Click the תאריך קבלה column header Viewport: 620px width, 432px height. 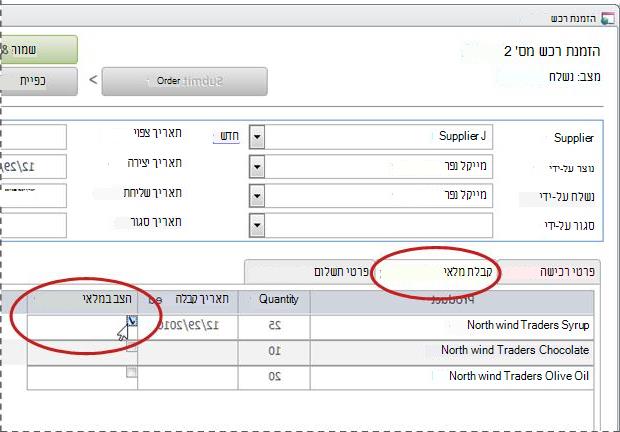188,302
